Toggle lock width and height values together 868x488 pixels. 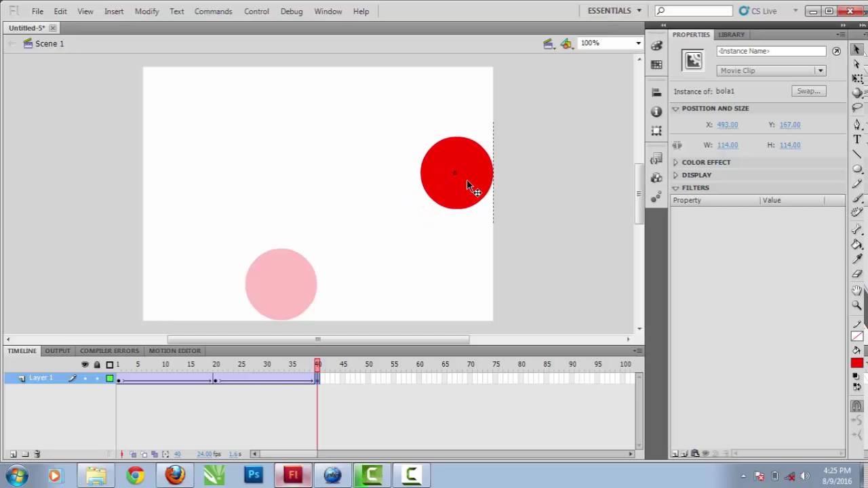(x=677, y=145)
